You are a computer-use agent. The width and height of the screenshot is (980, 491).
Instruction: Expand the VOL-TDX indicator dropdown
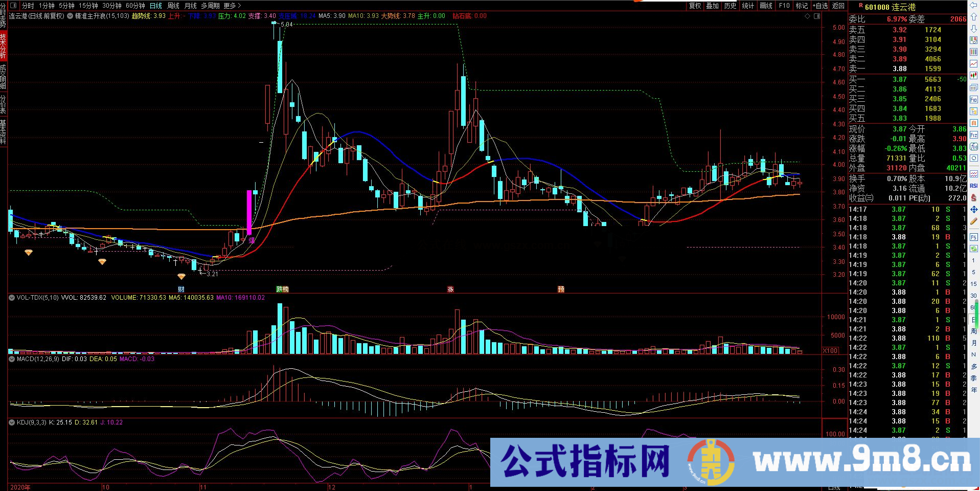pos(12,297)
